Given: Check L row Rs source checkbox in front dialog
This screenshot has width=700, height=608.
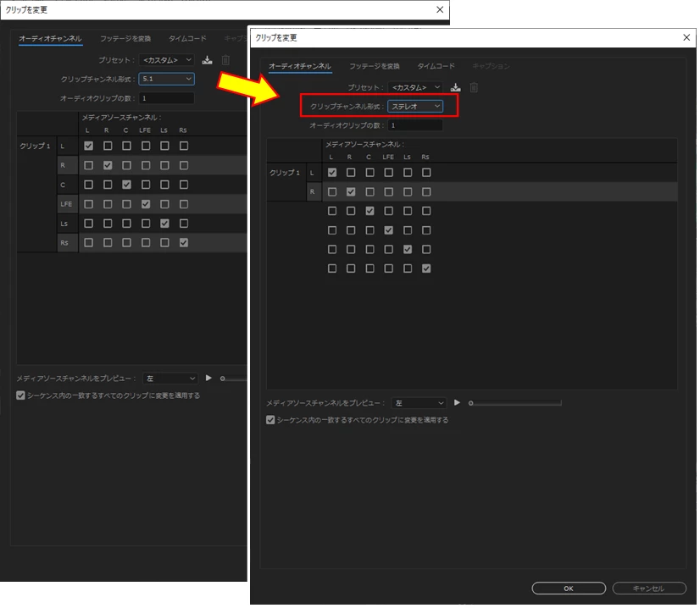Looking at the screenshot, I should (x=426, y=172).
